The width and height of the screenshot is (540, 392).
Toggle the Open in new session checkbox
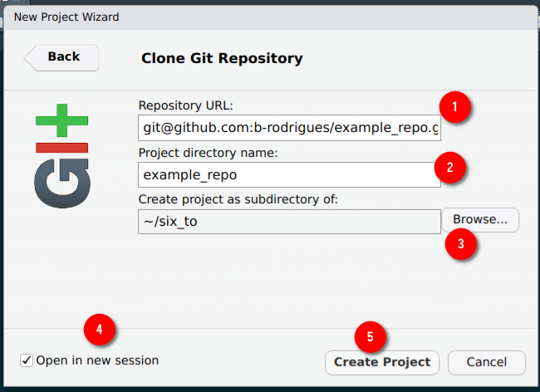[x=27, y=360]
